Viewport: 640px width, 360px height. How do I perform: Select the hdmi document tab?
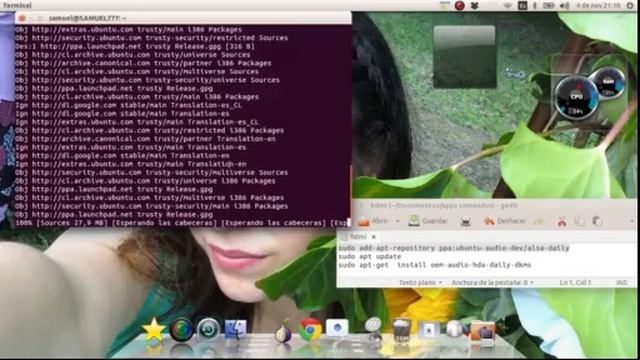[358, 237]
